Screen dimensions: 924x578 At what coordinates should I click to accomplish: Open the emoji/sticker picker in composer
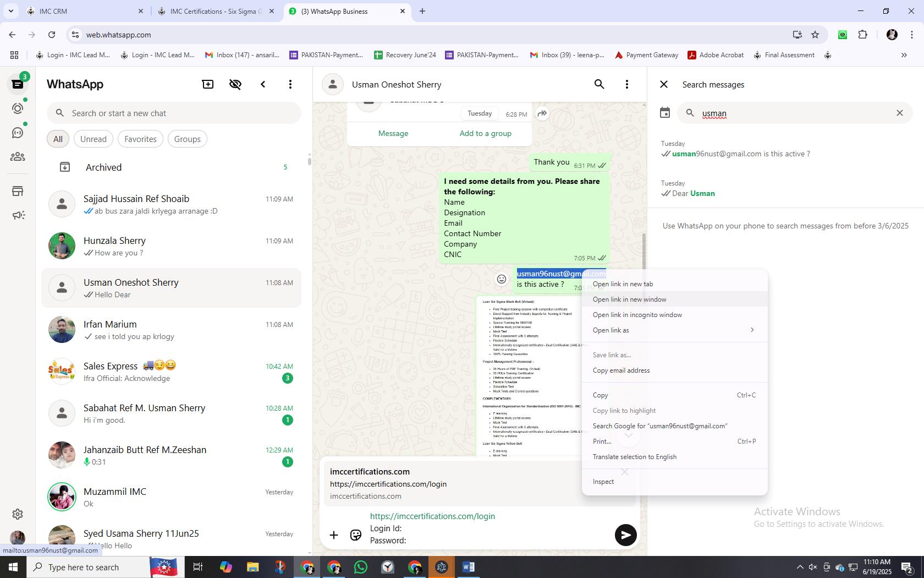point(356,535)
